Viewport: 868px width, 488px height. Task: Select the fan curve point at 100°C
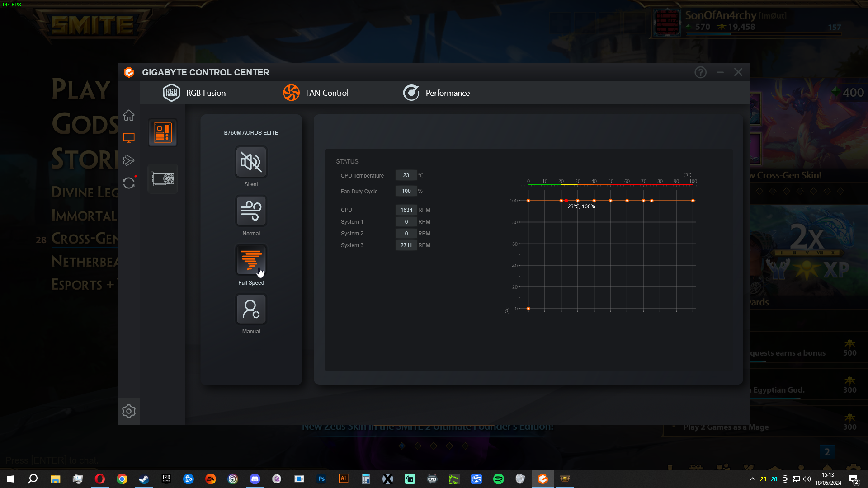[693, 201]
